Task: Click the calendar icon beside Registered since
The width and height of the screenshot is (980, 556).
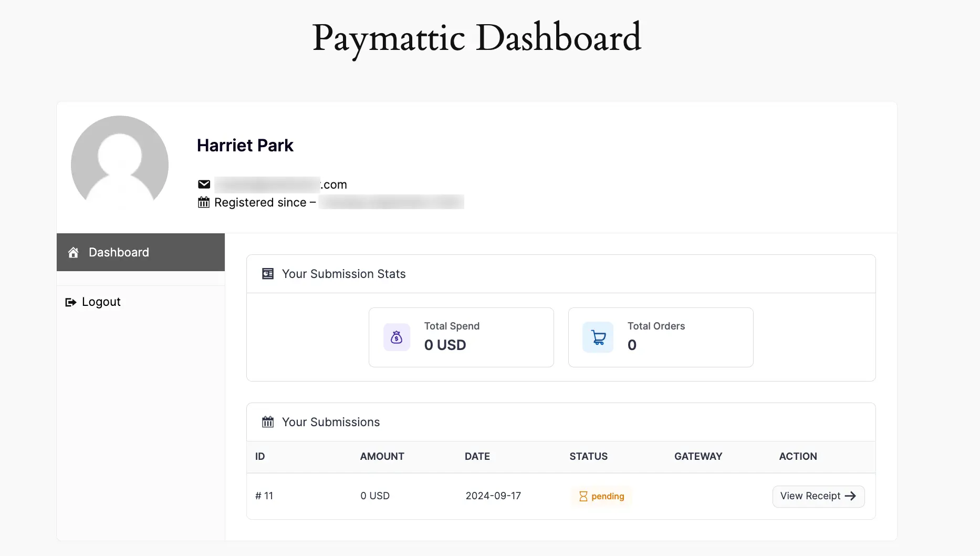Action: (203, 202)
